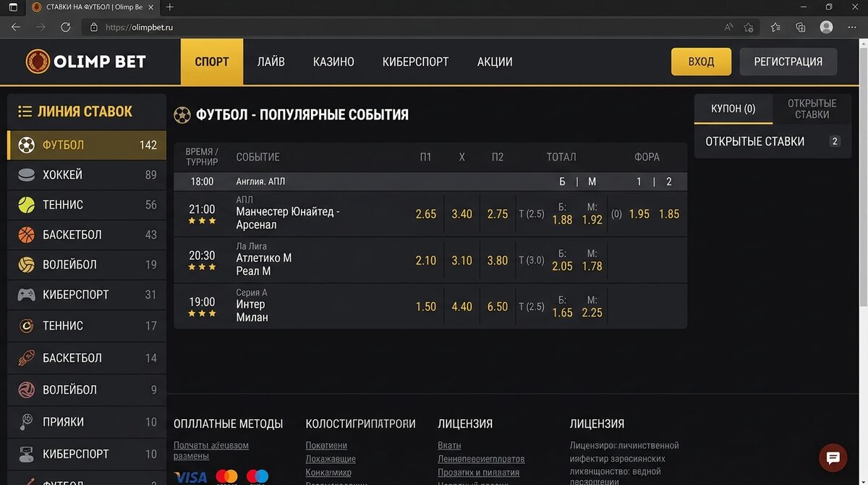
Task: Click the РЕГИСТРАЦИЯ button
Action: pos(788,62)
